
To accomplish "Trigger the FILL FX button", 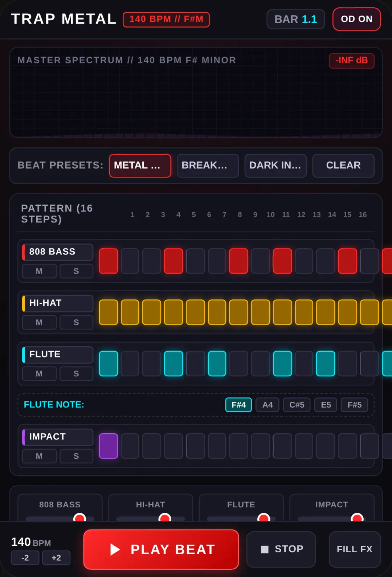I will [355, 549].
